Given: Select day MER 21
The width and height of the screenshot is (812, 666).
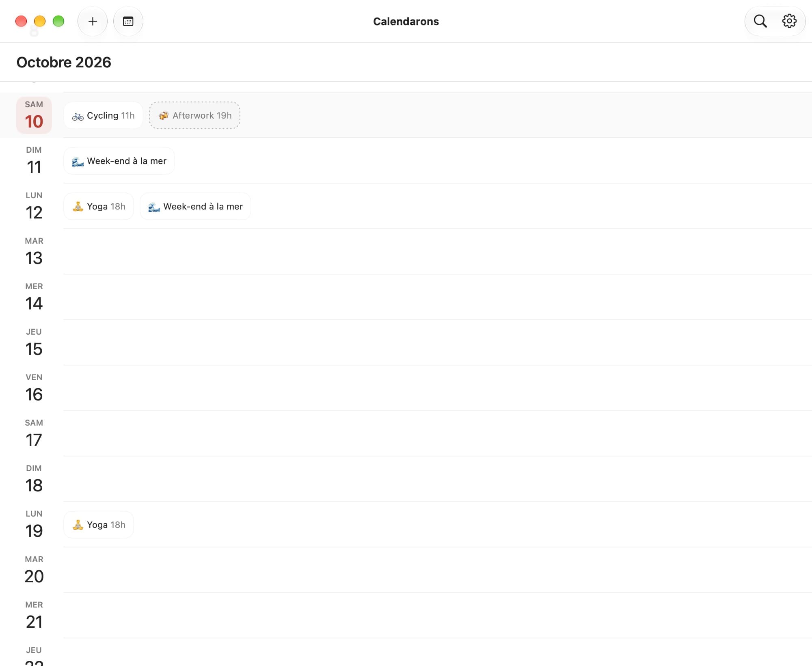Looking at the screenshot, I should coord(34,616).
